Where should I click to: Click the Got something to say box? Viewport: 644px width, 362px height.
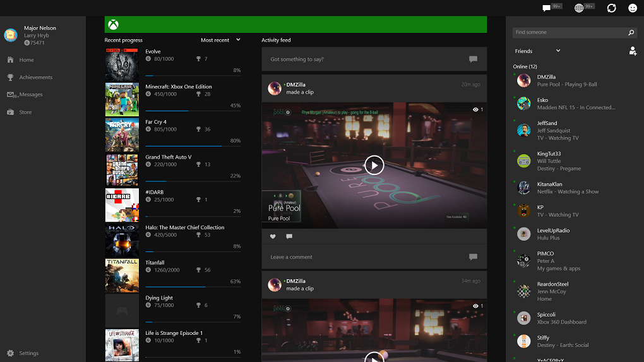(366, 59)
